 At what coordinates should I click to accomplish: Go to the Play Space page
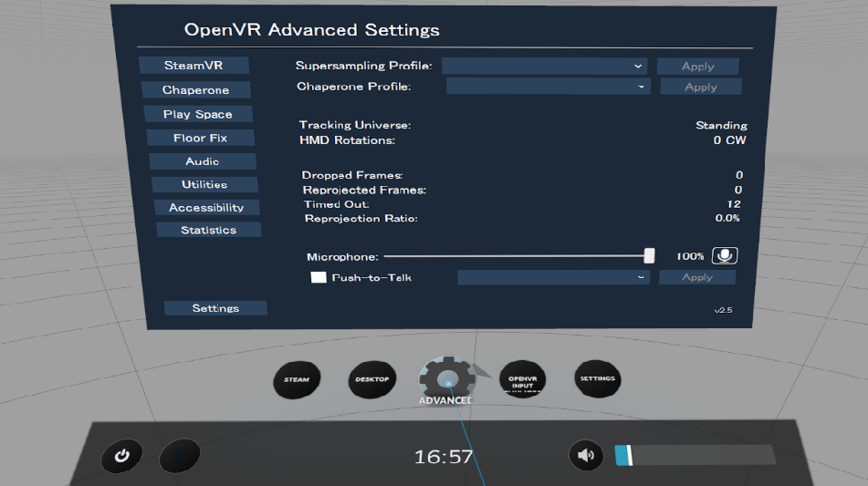(198, 114)
